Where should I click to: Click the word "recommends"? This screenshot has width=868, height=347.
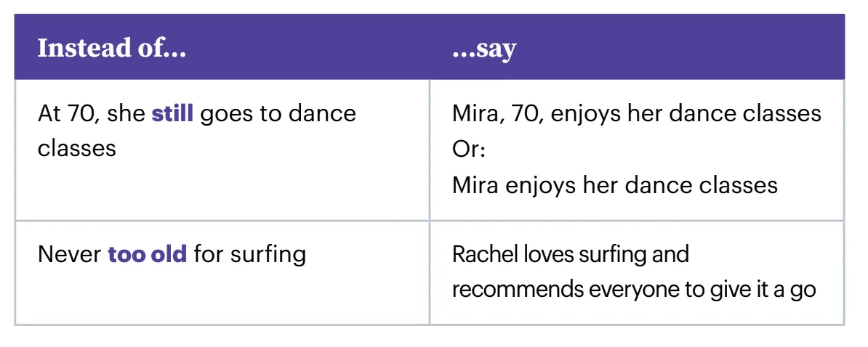point(518,289)
